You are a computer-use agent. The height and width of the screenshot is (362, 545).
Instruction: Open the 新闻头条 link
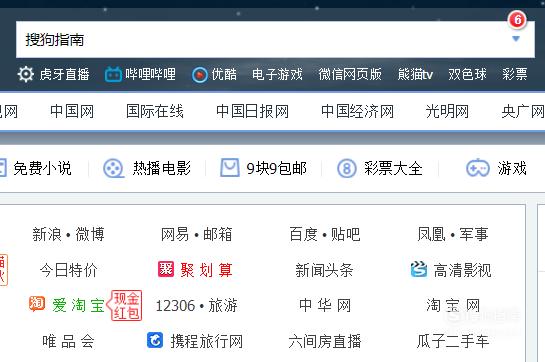(x=324, y=270)
